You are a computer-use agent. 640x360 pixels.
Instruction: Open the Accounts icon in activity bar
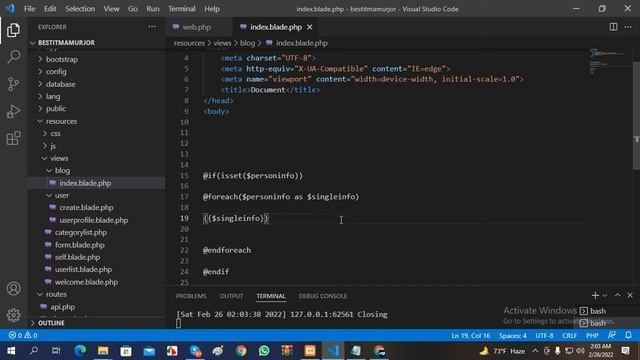[x=13, y=289]
